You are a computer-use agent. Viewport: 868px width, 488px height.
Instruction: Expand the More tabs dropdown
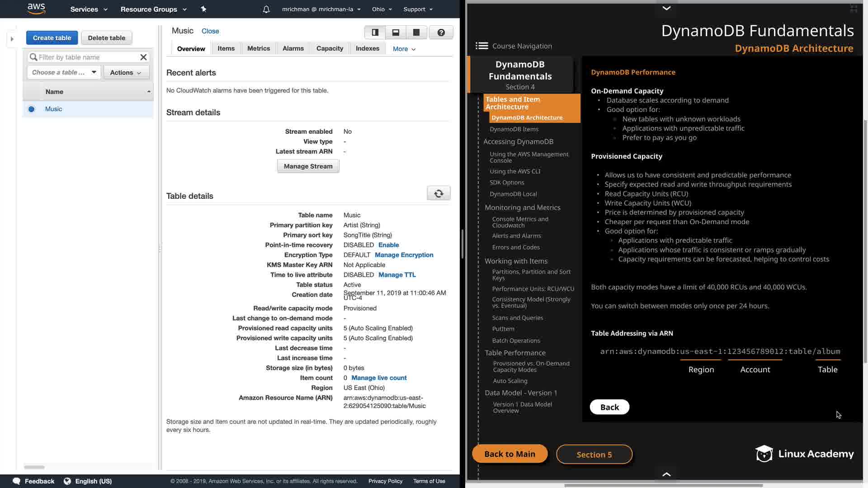pyautogui.click(x=404, y=49)
